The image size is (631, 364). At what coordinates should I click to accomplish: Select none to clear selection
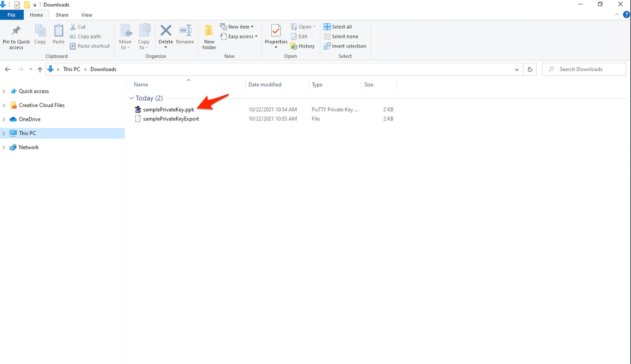point(341,36)
